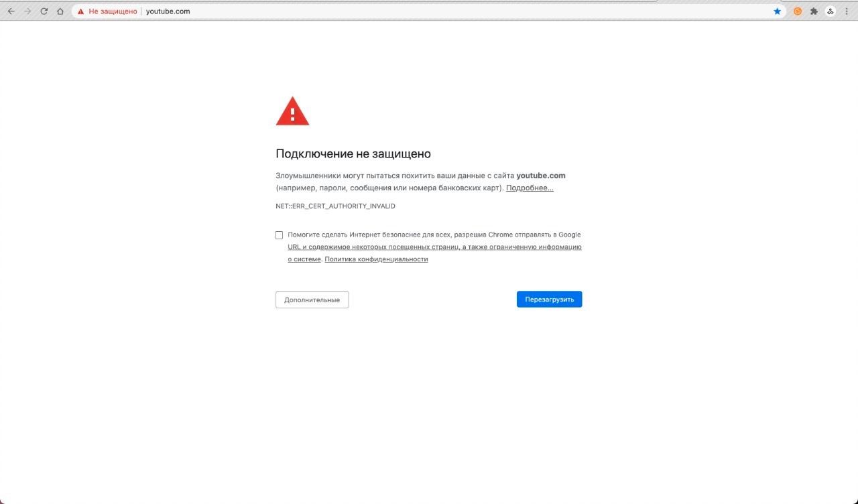Open Chrome three-dot menu
This screenshot has width=858, height=504.
847,11
